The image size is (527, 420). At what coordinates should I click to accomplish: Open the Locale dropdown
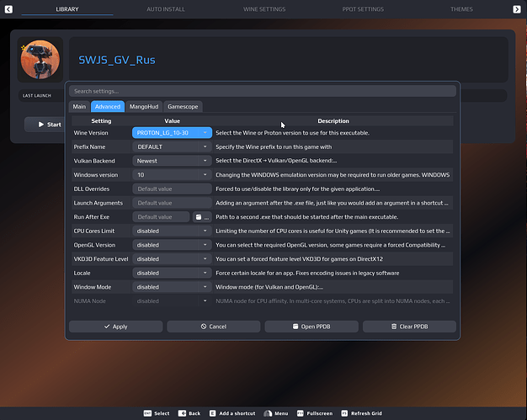172,273
